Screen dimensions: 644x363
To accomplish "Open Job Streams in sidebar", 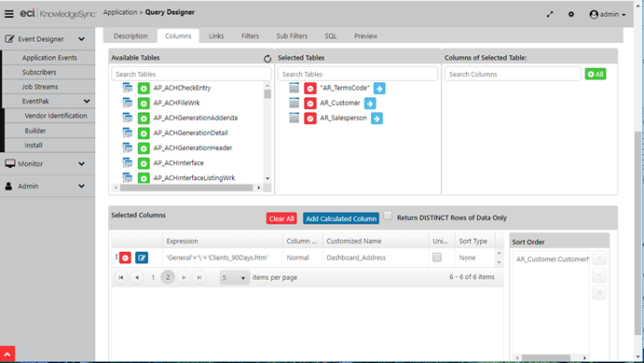I will click(40, 87).
